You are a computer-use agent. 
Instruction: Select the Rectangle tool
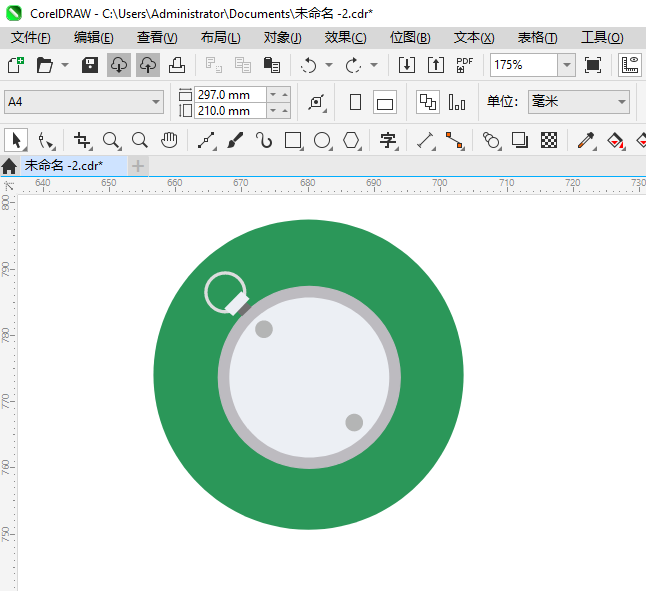point(293,140)
